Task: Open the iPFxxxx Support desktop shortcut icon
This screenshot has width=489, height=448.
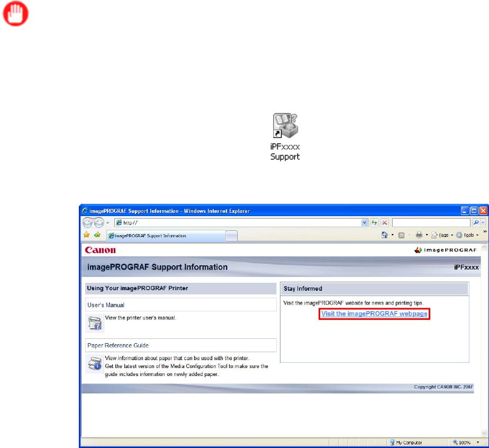Action: (x=285, y=137)
